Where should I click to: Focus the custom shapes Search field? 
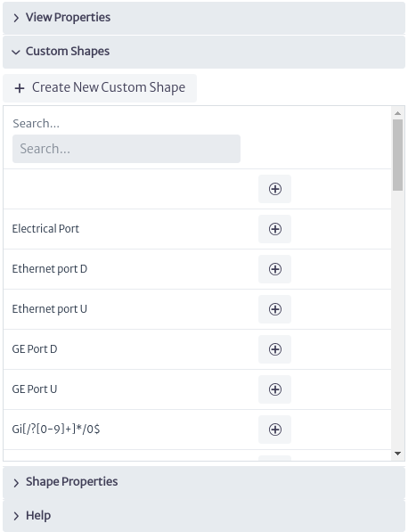point(126,149)
